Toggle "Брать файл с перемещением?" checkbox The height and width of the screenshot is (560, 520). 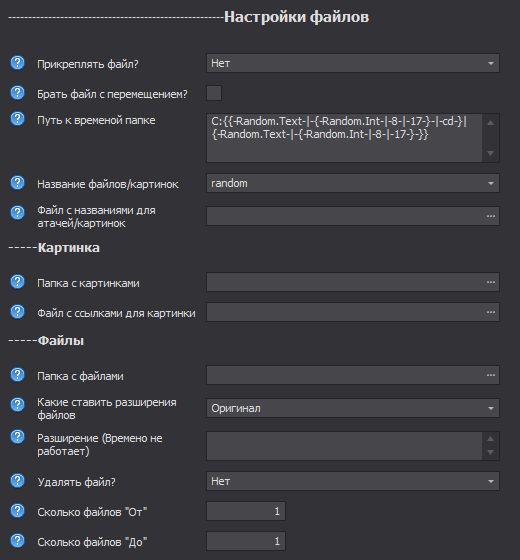(x=214, y=93)
